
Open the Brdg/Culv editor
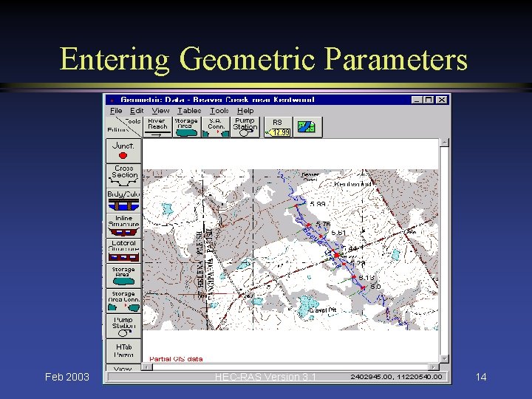click(123, 200)
